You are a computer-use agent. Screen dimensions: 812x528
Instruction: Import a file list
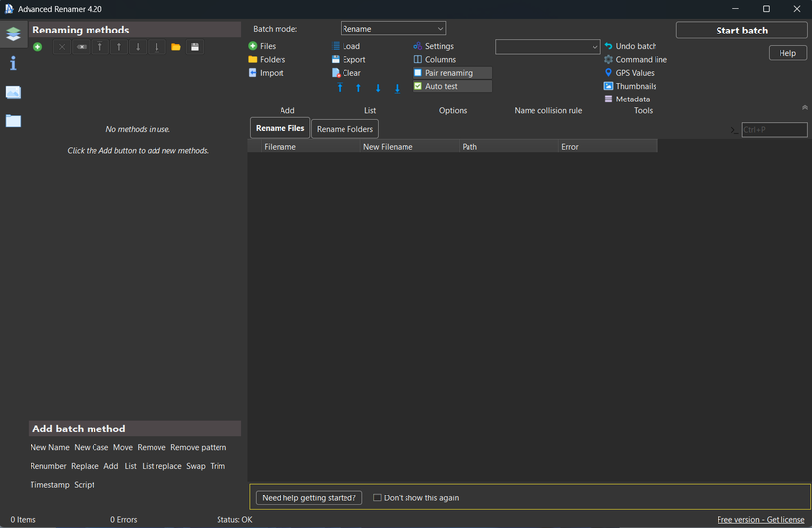pos(266,73)
